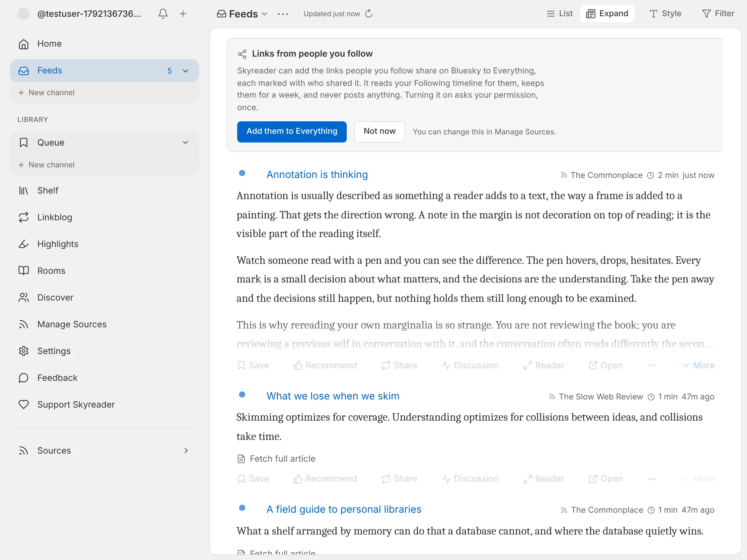Click Add them to Everything button
Viewport: 747px width, 560px height.
point(292,132)
